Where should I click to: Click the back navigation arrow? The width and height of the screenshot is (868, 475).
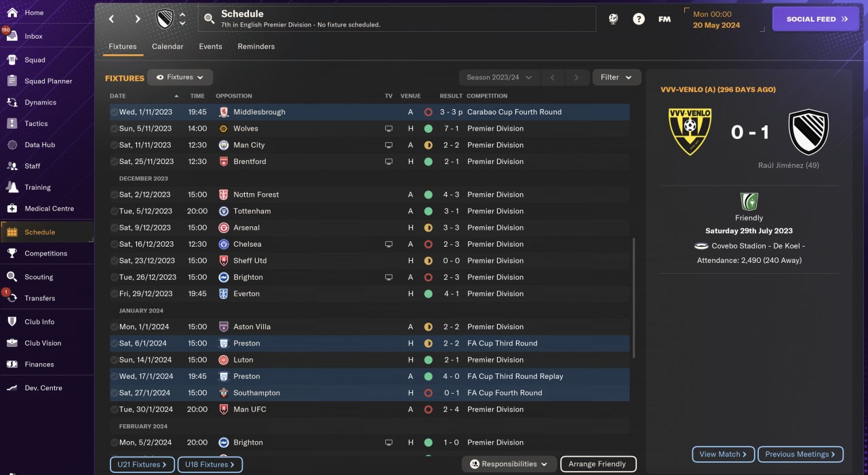click(112, 19)
